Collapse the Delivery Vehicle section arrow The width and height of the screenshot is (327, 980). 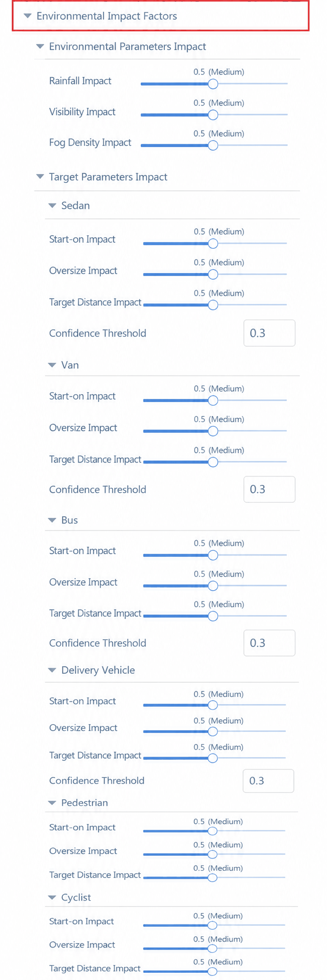click(52, 670)
